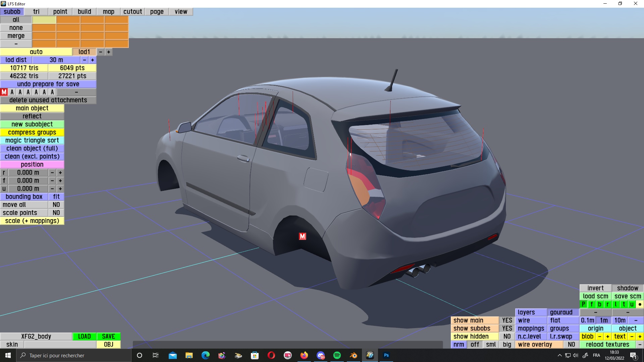Screen dimensions: 644x362
Task: Click the red M marker in the viewport
Action: pyautogui.click(x=302, y=236)
